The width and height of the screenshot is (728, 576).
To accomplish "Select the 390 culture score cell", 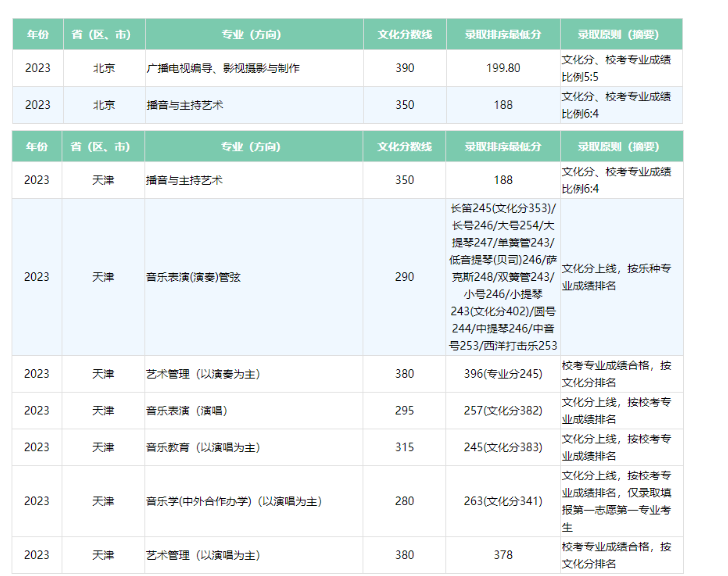I will tap(404, 68).
